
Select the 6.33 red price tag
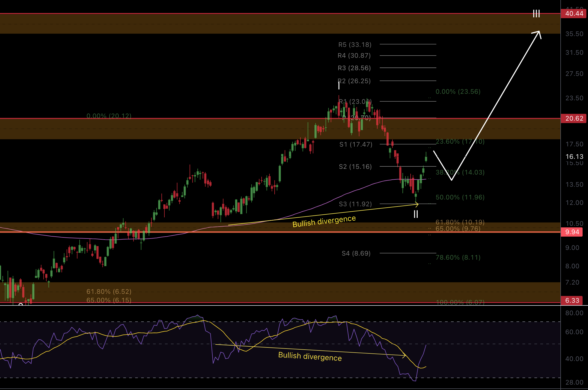[x=572, y=301]
